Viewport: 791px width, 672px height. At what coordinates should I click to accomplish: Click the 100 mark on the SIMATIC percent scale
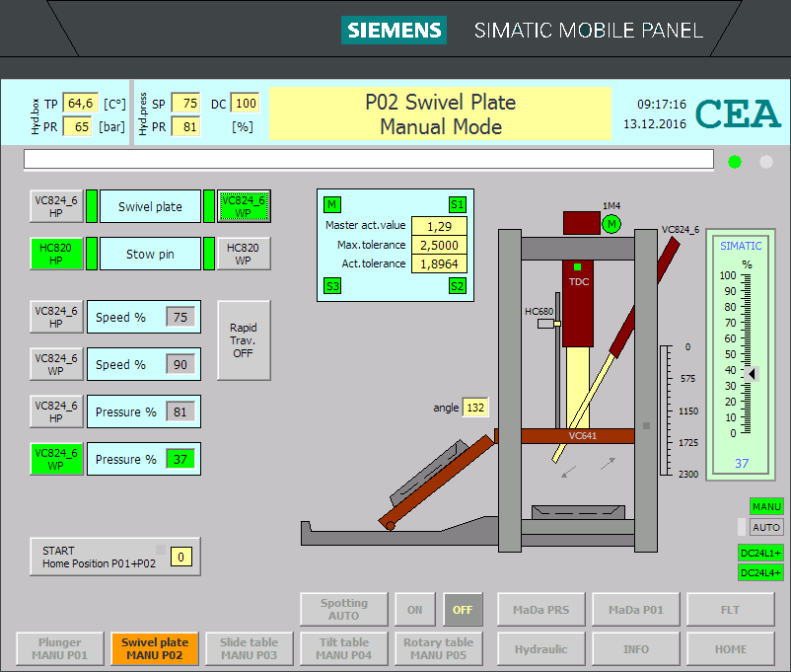[728, 275]
